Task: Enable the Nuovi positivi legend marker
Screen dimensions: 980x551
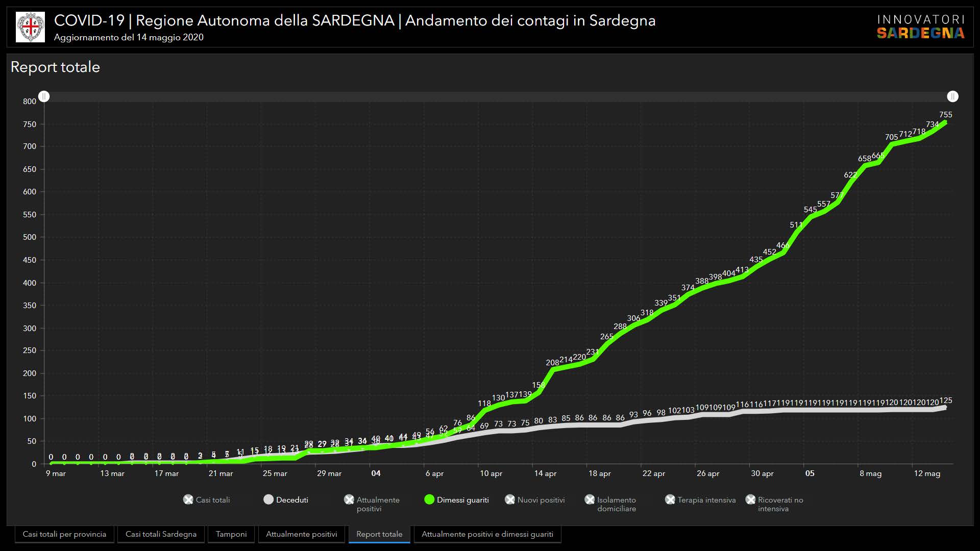Action: tap(510, 500)
